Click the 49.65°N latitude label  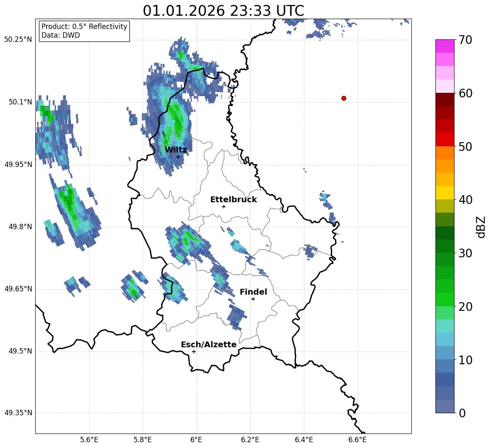point(18,289)
